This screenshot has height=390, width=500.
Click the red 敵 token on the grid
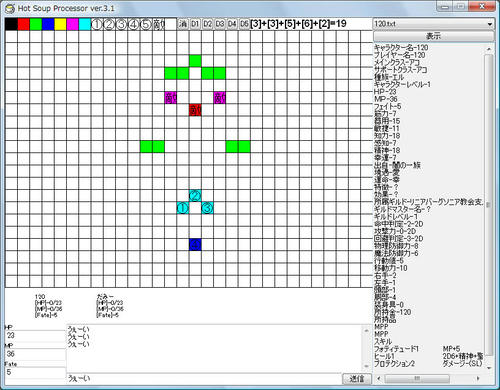[x=195, y=110]
